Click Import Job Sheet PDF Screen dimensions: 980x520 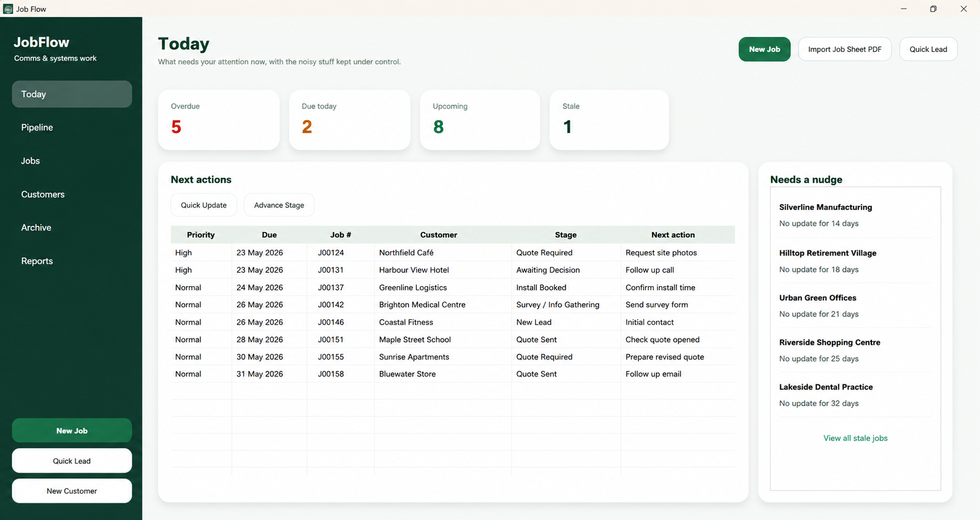coord(844,49)
